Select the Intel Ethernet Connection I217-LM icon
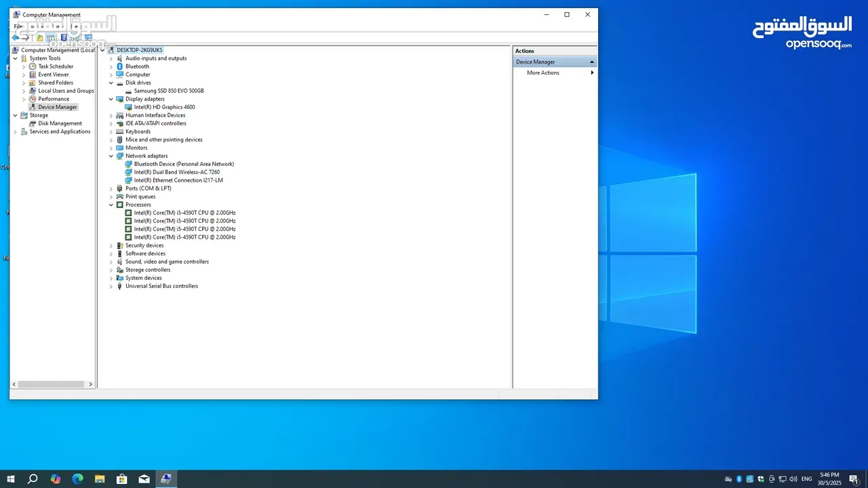This screenshot has height=488, width=868. click(129, 180)
